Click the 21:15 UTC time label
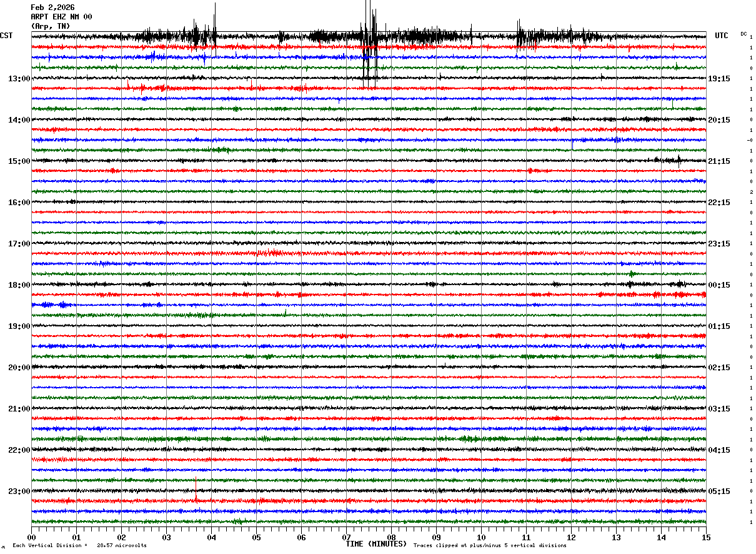The image size is (756, 554). click(x=719, y=161)
